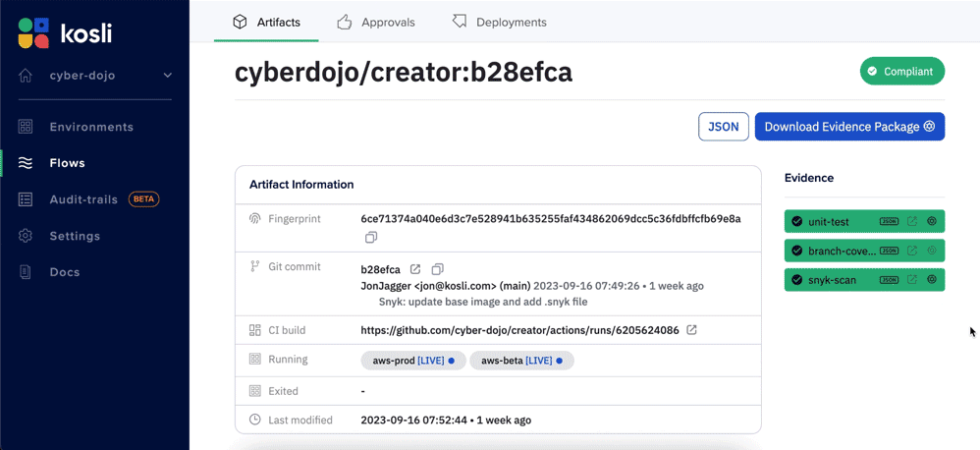Viewport: 980px width, 450px height.
Task: Open the unit-test evidence item
Action: pos(828,221)
